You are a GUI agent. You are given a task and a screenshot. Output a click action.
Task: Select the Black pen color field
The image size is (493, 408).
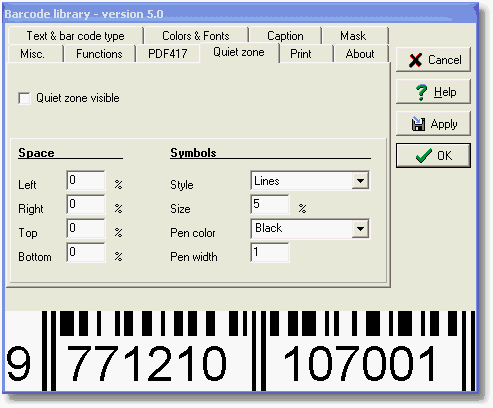click(310, 229)
